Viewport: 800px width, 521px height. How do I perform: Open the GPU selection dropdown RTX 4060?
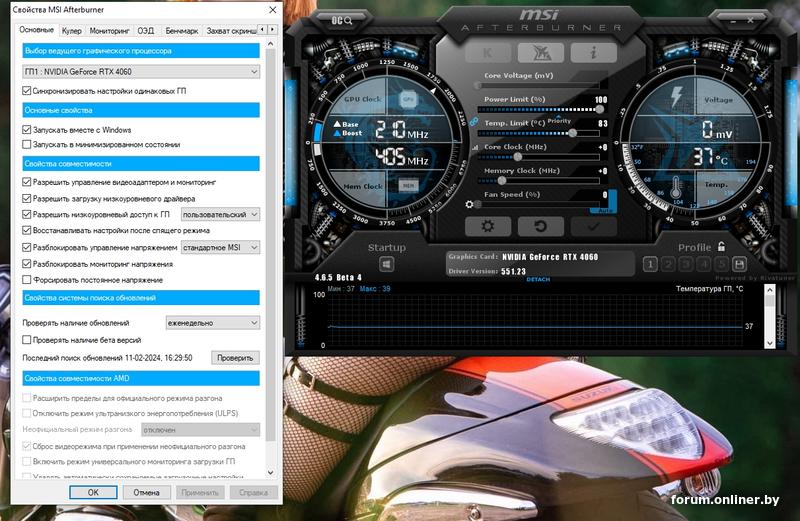point(141,72)
